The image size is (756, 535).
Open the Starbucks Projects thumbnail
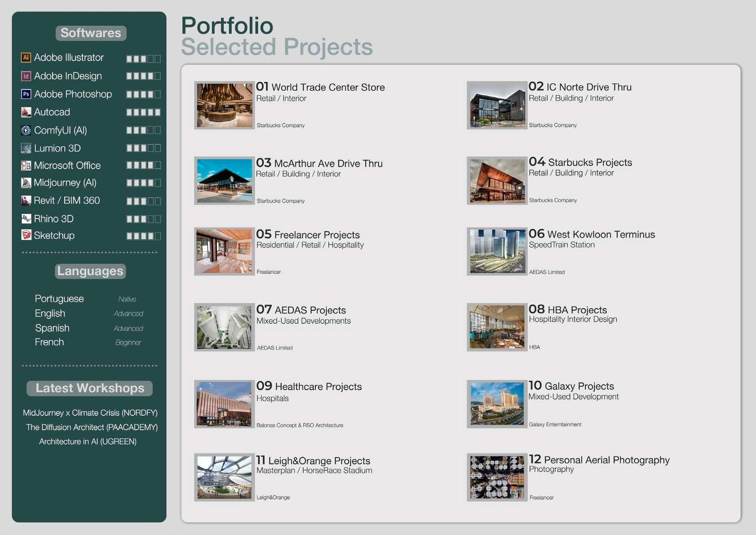coord(497,181)
